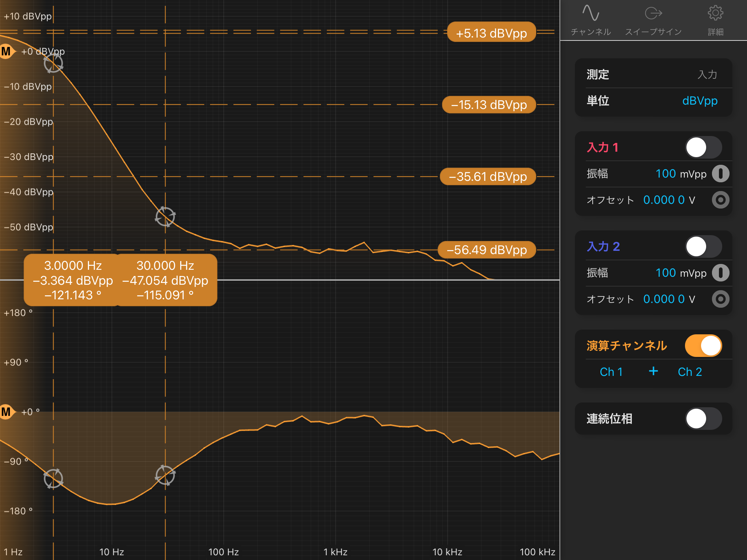Tap the −50 dBVpp axis label
The height and width of the screenshot is (560, 747).
[28, 227]
